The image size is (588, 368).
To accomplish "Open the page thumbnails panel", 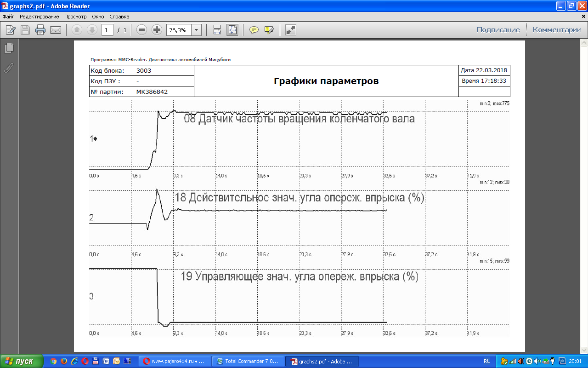I will point(9,48).
